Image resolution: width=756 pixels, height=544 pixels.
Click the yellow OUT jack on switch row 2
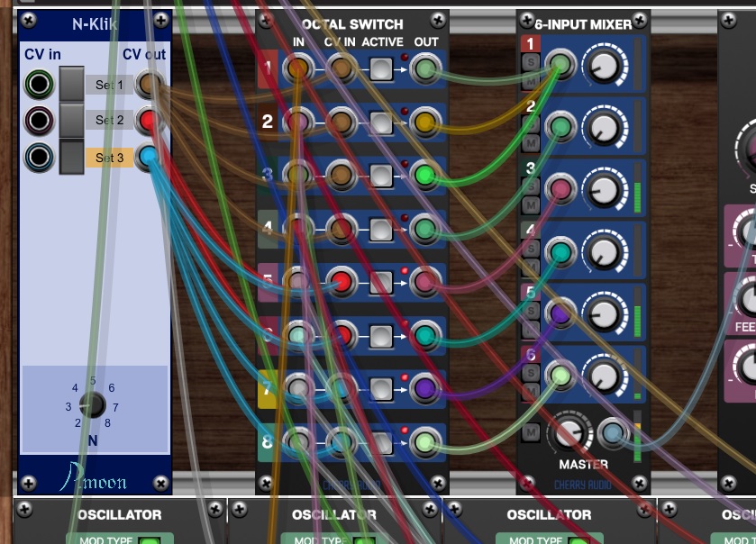(424, 122)
